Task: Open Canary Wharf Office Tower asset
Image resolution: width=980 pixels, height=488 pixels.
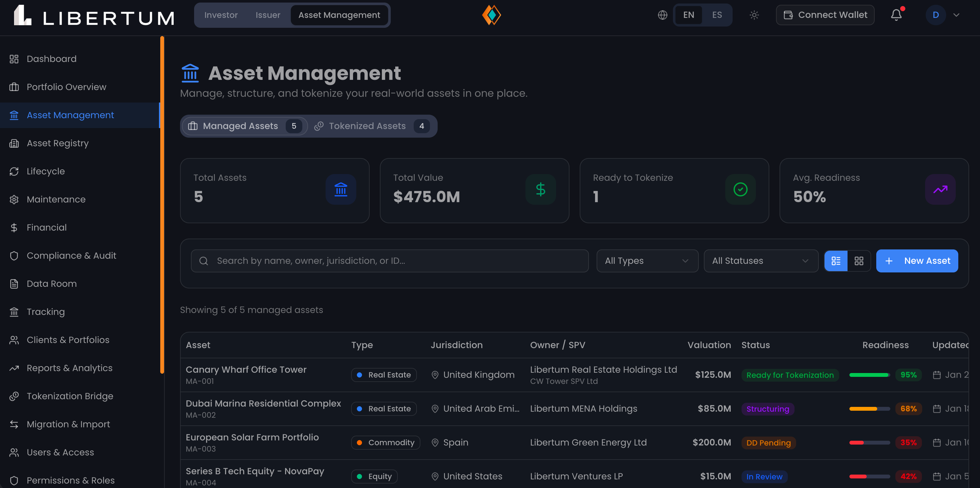Action: pos(246,370)
